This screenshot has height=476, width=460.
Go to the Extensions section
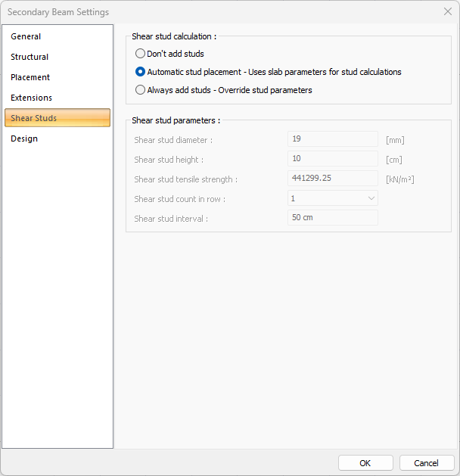[x=32, y=98]
